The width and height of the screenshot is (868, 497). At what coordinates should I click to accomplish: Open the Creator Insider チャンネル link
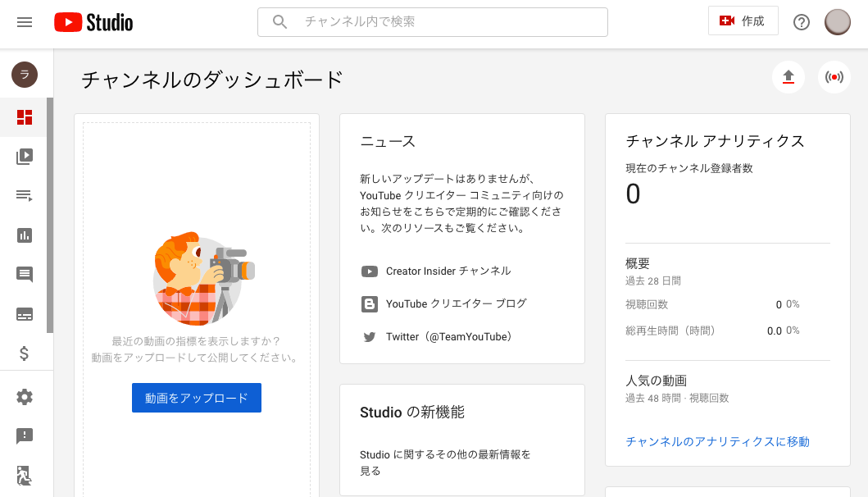pos(448,271)
